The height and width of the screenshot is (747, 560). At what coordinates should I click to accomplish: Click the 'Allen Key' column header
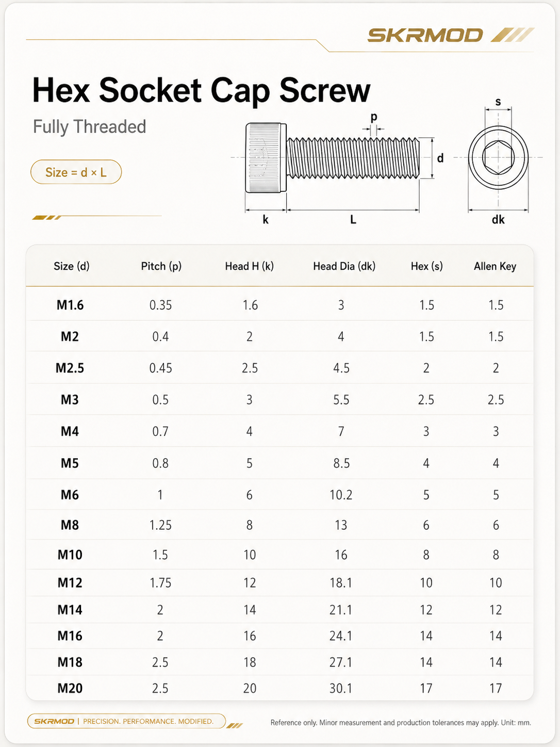point(495,266)
